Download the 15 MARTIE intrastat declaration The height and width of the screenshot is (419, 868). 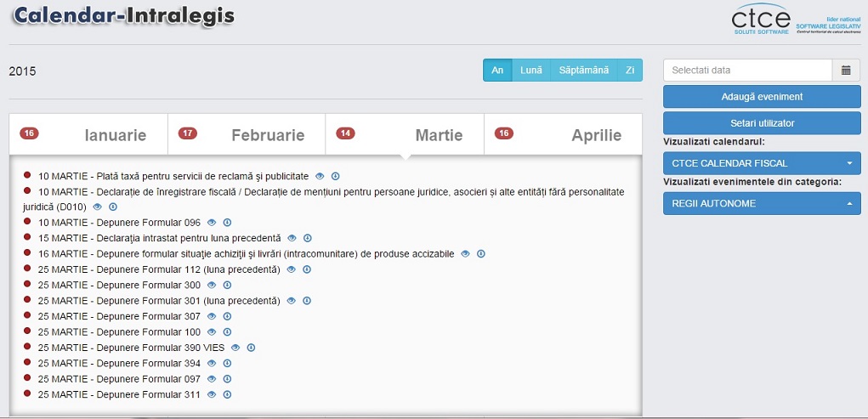[307, 238]
